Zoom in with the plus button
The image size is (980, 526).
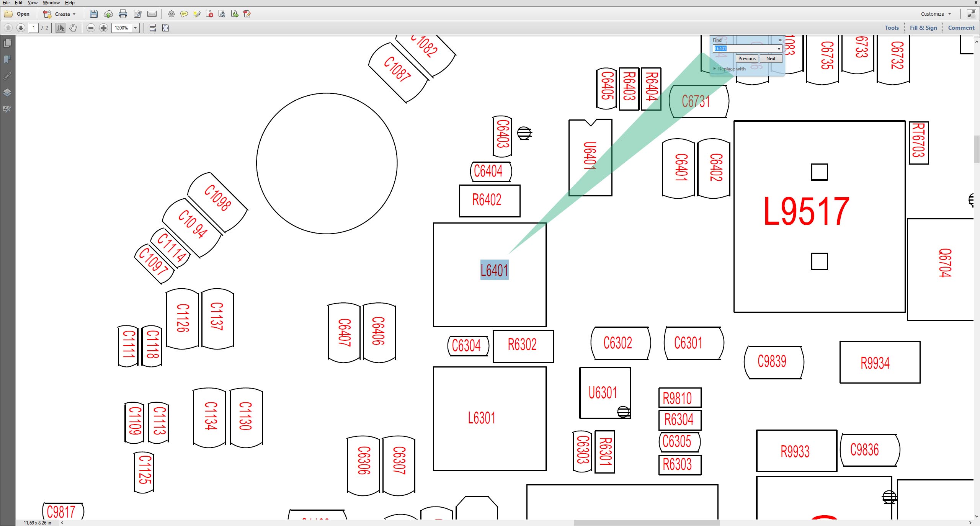103,28
